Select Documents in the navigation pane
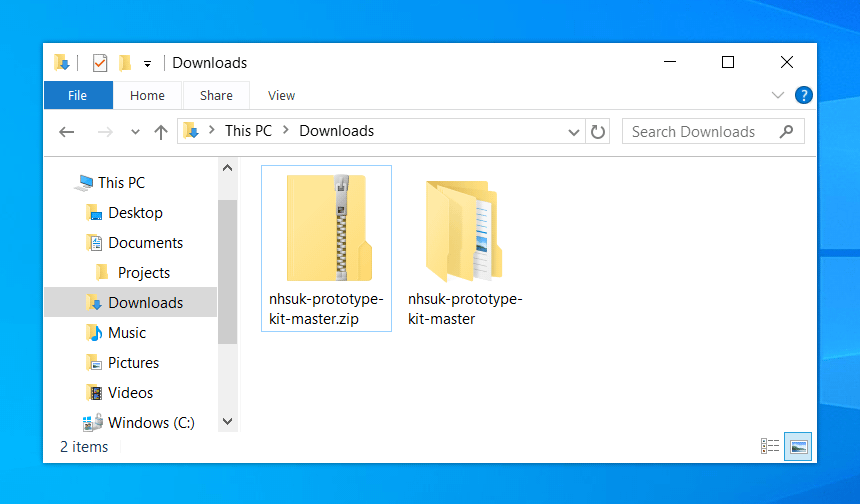Image resolution: width=860 pixels, height=504 pixels. (x=145, y=243)
